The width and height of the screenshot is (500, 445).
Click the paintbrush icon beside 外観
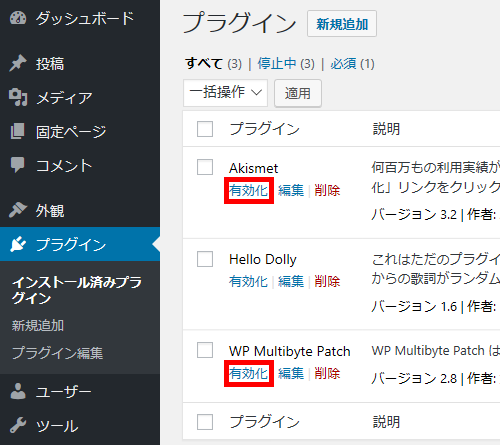point(18,210)
